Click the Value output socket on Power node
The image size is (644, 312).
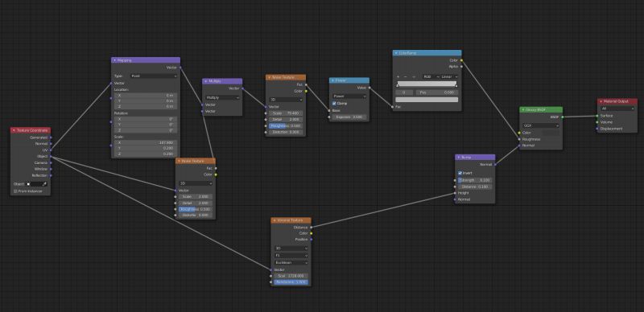pos(369,88)
